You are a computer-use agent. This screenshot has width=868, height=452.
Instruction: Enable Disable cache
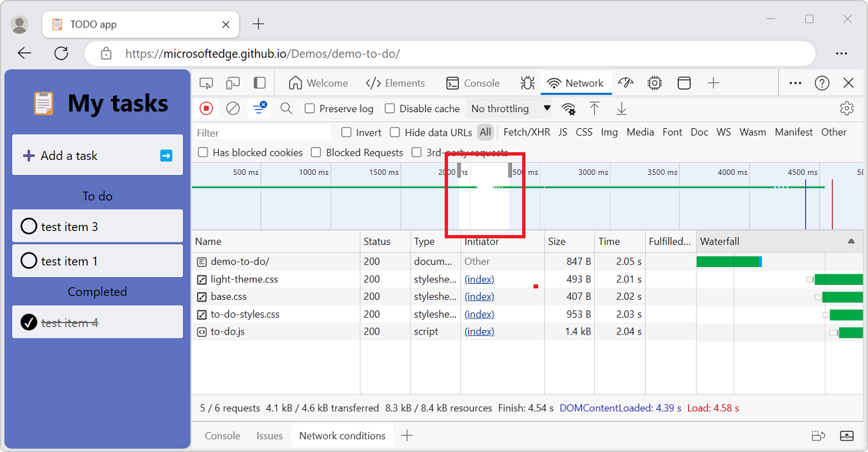pyautogui.click(x=389, y=108)
